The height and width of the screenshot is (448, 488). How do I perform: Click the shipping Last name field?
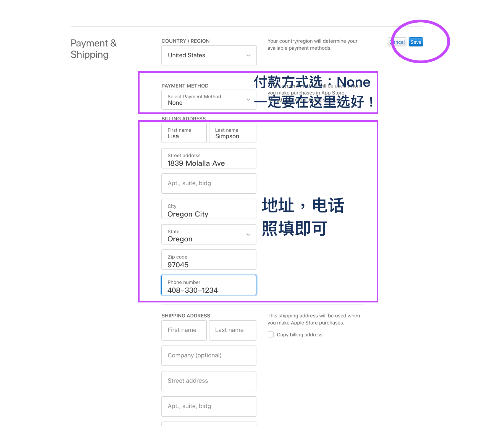232,330
